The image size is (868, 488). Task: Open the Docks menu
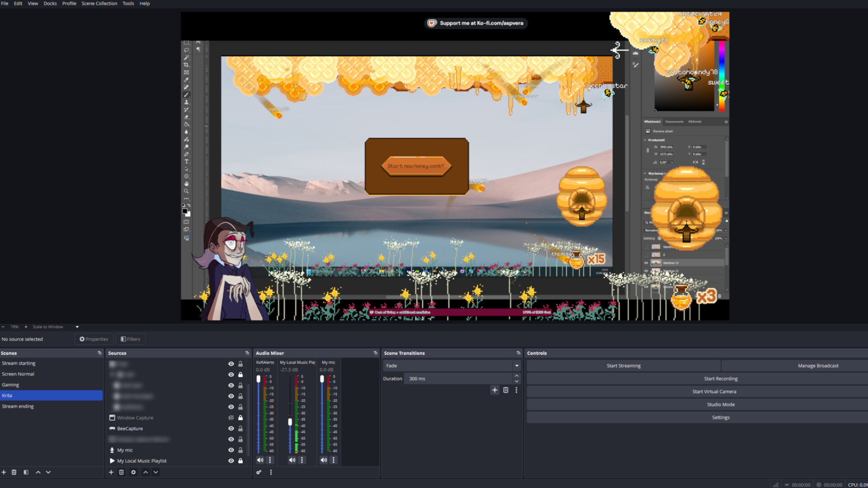click(x=50, y=3)
